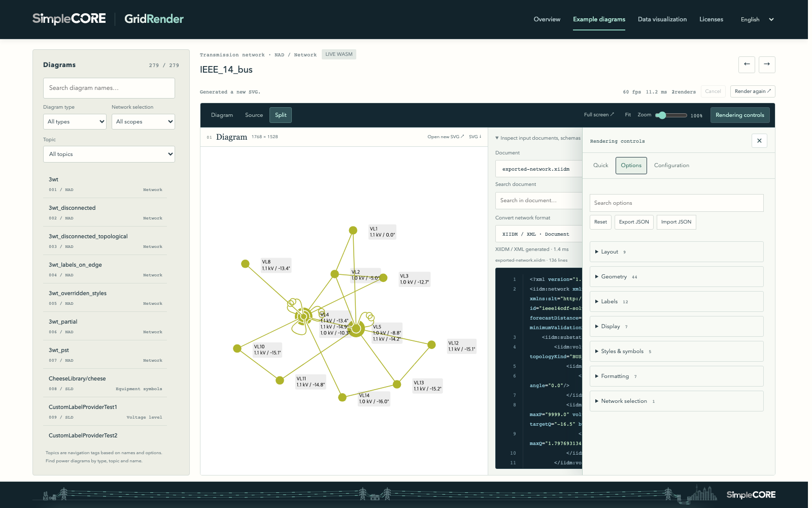
Task: Close the Rendering controls panel
Action: click(759, 141)
